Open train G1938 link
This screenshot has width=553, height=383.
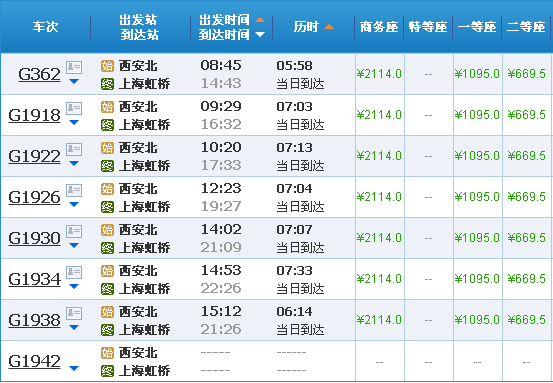point(34,320)
